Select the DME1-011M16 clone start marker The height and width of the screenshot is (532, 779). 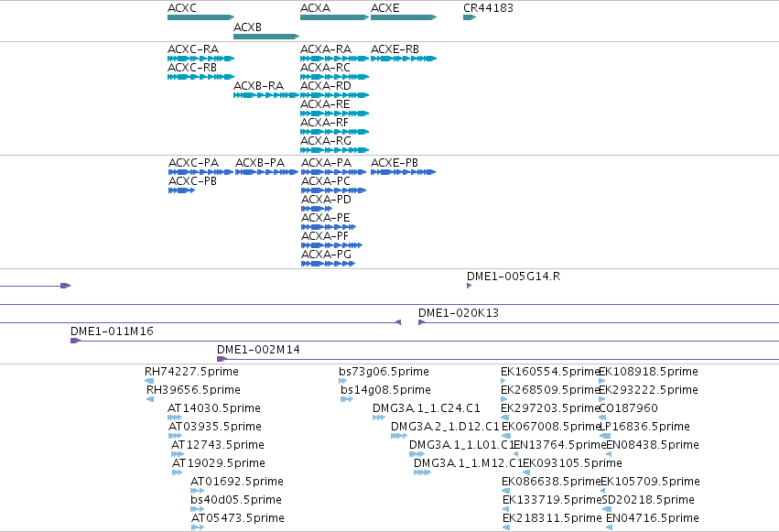pyautogui.click(x=75, y=341)
